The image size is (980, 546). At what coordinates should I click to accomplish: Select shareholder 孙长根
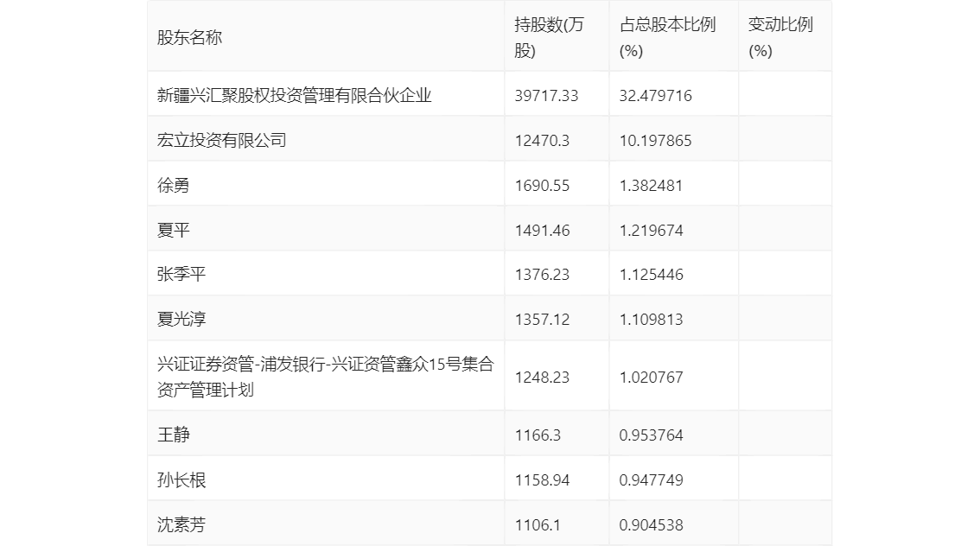[x=181, y=479]
